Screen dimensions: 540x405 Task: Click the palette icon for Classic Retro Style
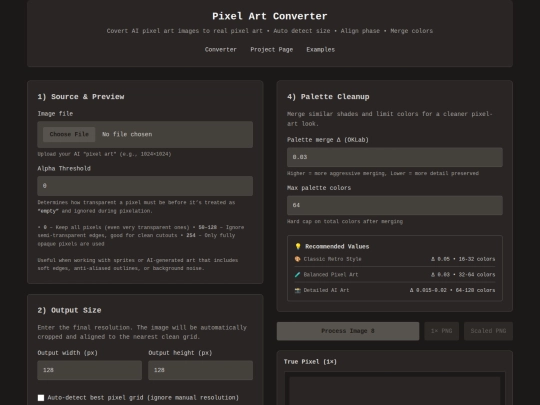point(298,259)
